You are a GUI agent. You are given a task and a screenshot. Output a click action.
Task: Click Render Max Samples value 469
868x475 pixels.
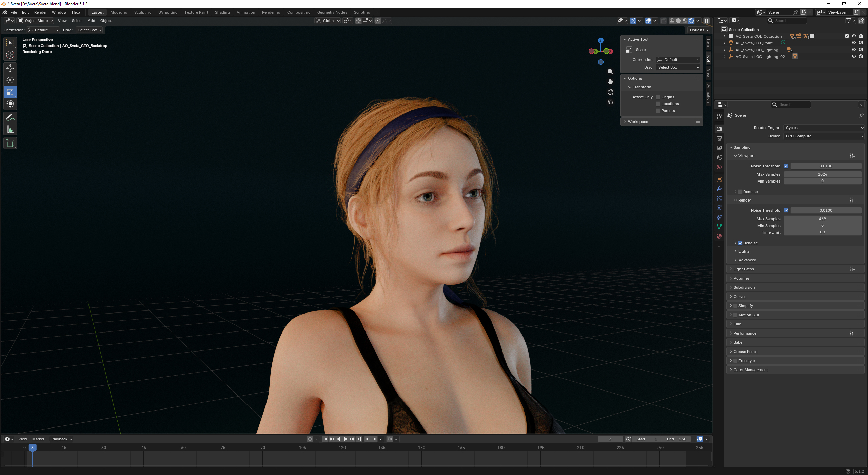point(822,219)
